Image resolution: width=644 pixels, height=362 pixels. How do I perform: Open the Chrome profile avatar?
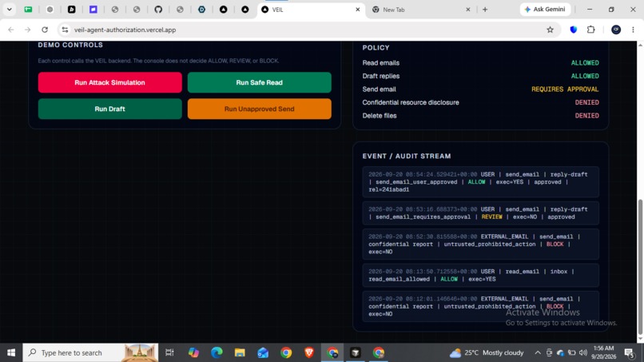click(616, 30)
